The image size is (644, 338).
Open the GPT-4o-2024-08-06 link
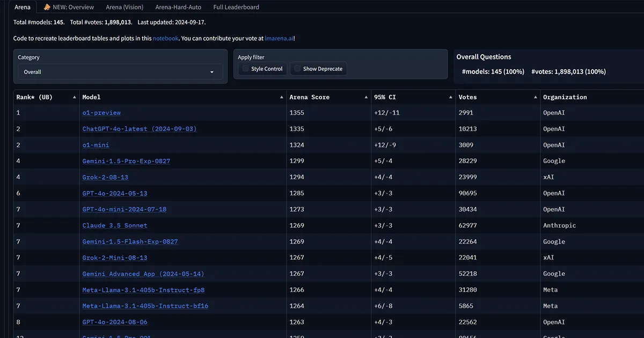coord(115,322)
